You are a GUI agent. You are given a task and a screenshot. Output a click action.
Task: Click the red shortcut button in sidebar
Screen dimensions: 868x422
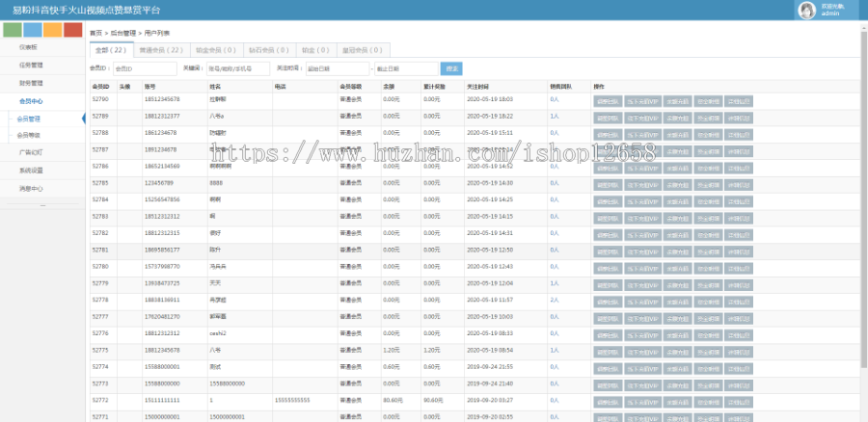[72, 29]
